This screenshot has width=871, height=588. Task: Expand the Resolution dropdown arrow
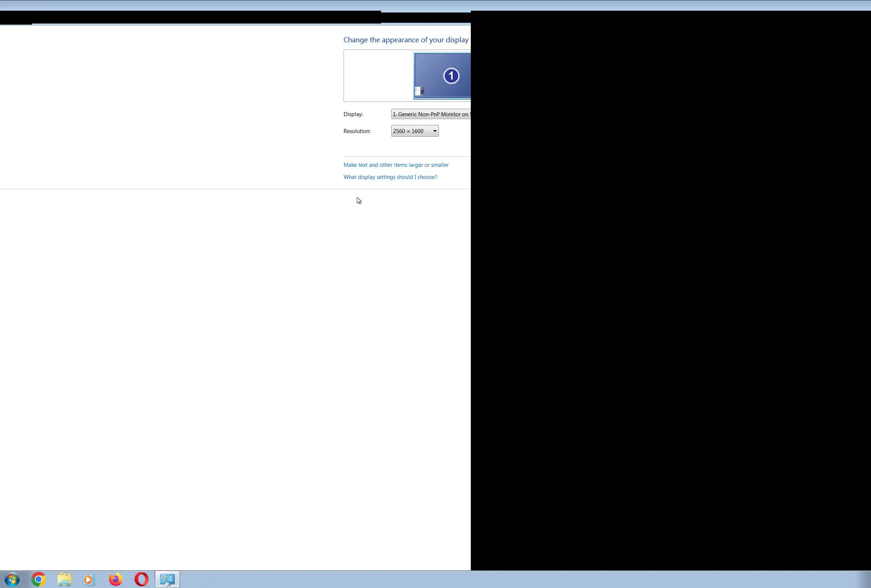(435, 131)
